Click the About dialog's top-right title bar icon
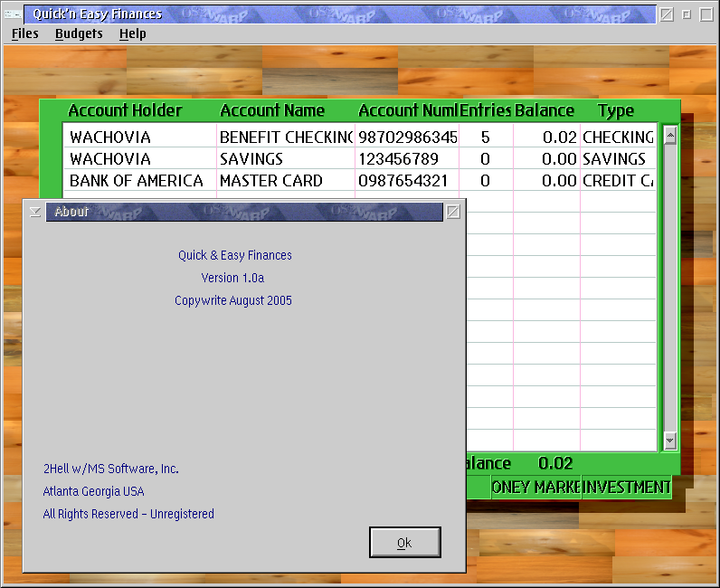The image size is (720, 588). 453,212
